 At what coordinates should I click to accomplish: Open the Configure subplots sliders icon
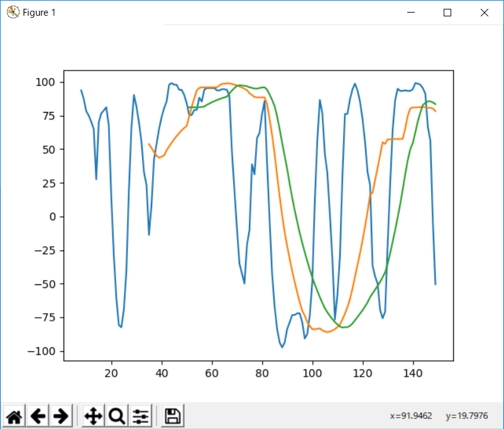pos(140,416)
